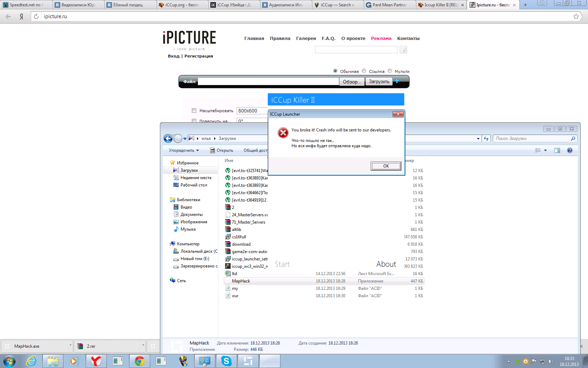Select the Мульти upload radio button

pos(390,71)
